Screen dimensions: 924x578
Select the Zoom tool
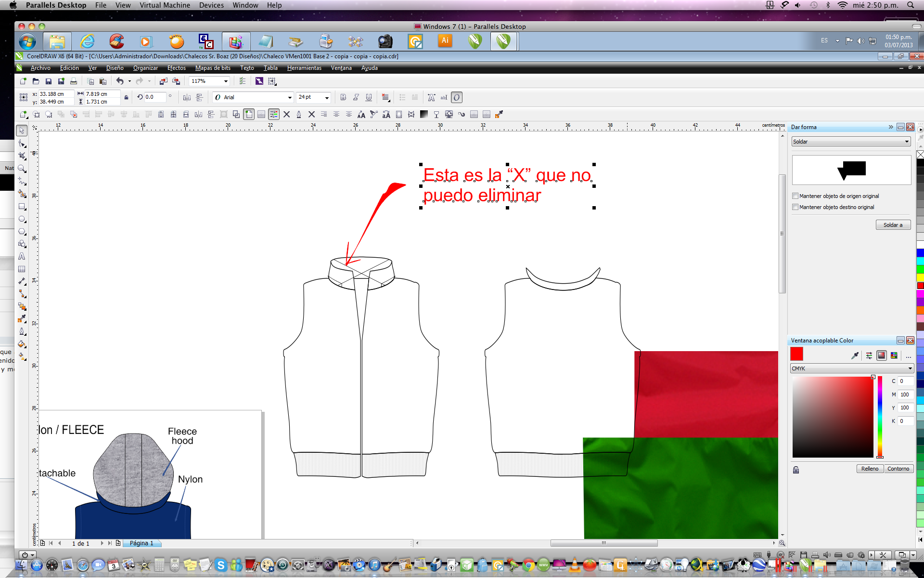(x=22, y=169)
